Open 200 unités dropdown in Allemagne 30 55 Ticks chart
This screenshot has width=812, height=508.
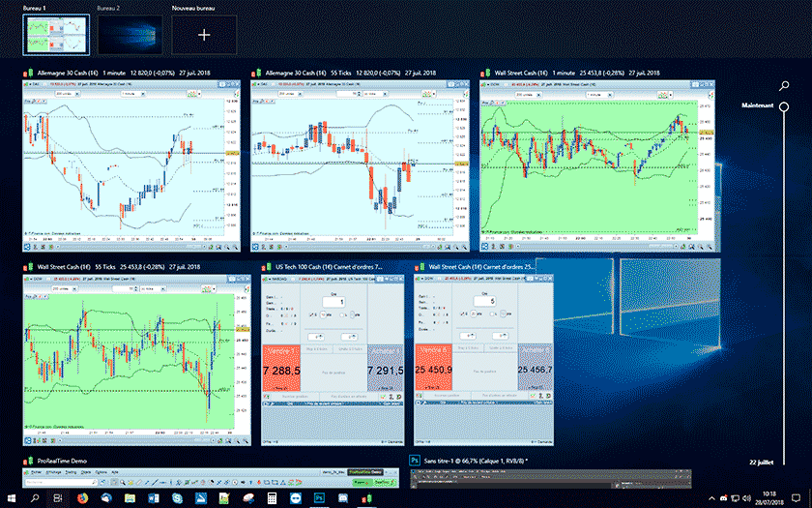pyautogui.click(x=291, y=94)
